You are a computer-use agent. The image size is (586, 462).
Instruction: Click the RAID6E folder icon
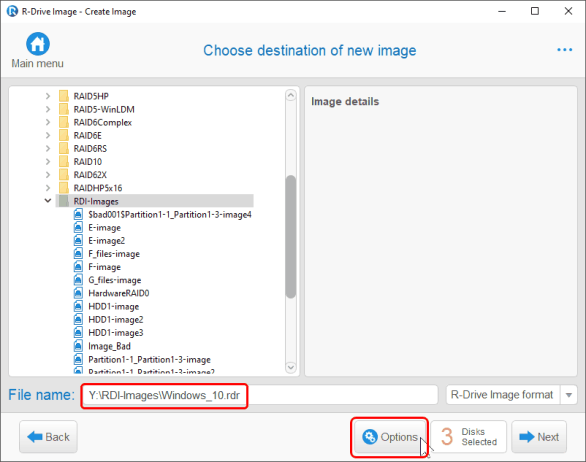pos(64,135)
